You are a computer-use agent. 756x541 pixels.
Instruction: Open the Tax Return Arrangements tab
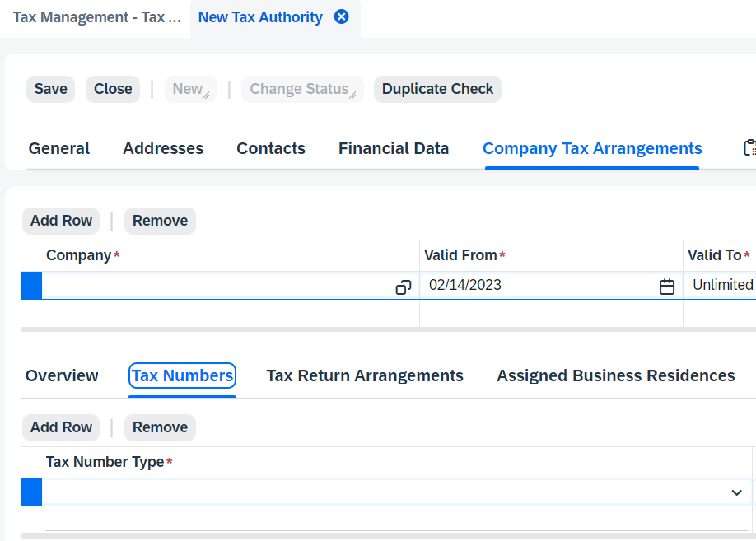(365, 375)
